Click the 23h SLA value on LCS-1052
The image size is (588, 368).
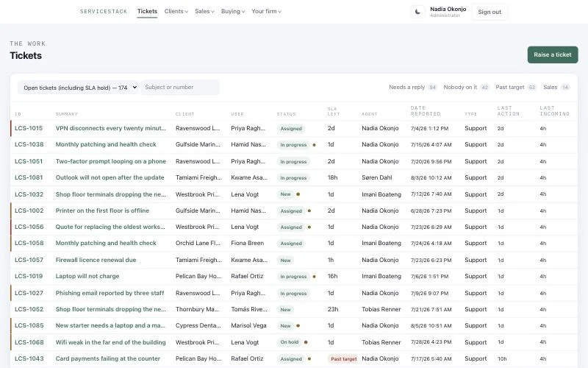[x=333, y=309]
